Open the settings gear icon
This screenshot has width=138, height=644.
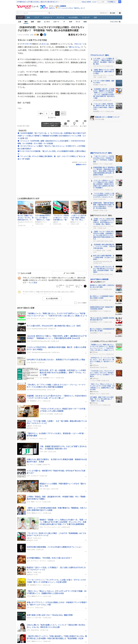point(120,13)
